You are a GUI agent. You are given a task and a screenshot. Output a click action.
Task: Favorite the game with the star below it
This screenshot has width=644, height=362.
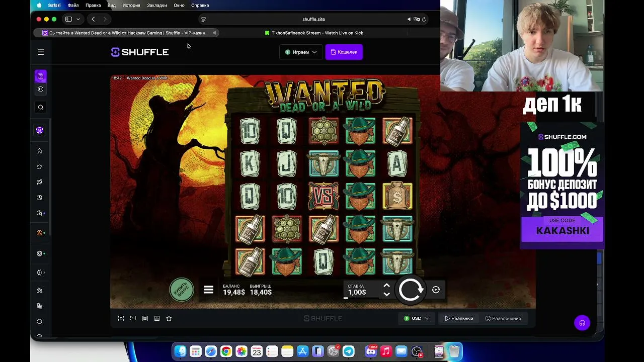pyautogui.click(x=169, y=318)
